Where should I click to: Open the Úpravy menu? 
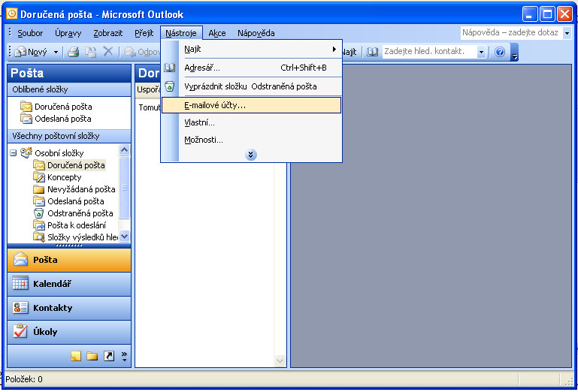pyautogui.click(x=68, y=33)
